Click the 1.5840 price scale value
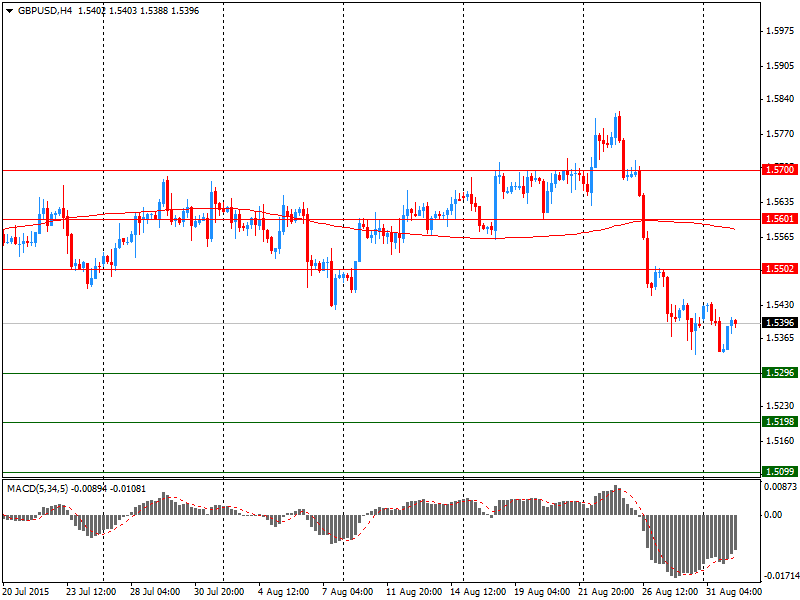800x600 pixels. (x=781, y=99)
